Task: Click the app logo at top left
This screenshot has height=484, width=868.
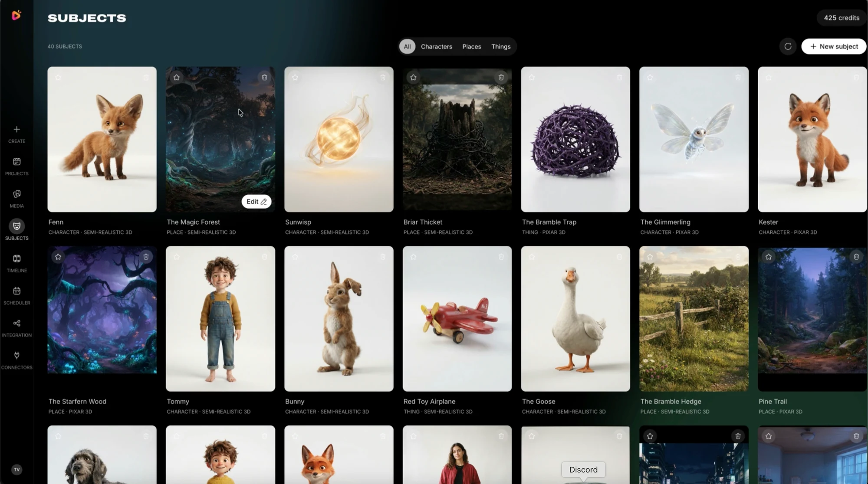Action: pos(16,15)
